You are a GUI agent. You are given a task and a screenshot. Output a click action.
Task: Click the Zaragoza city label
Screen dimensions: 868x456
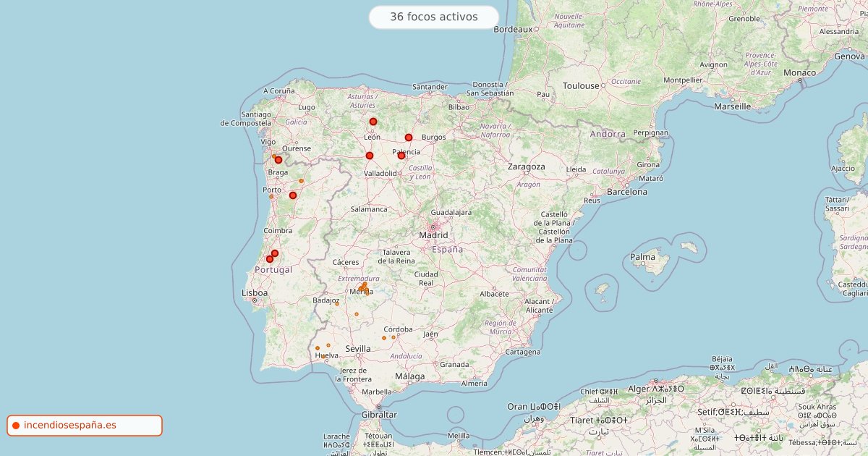click(527, 166)
